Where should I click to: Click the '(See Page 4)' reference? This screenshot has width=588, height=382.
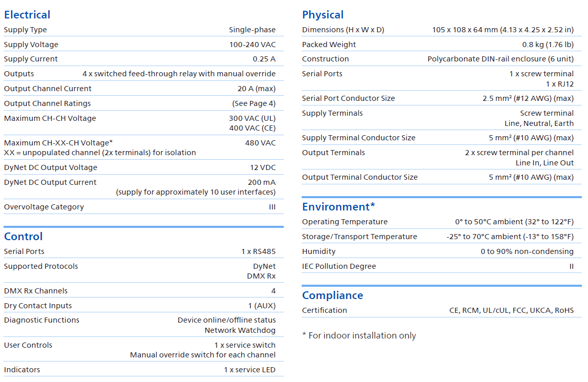coord(254,103)
